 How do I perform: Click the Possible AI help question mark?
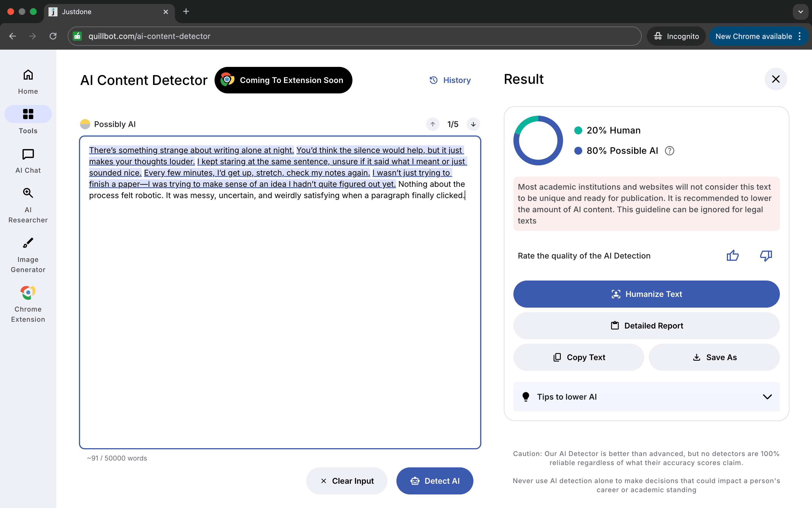pyautogui.click(x=669, y=151)
